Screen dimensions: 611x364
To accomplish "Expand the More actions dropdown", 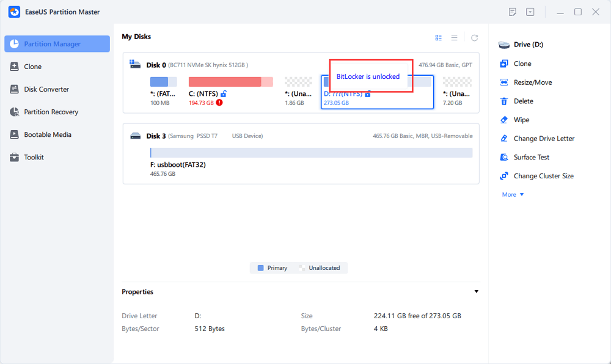I will (x=513, y=195).
